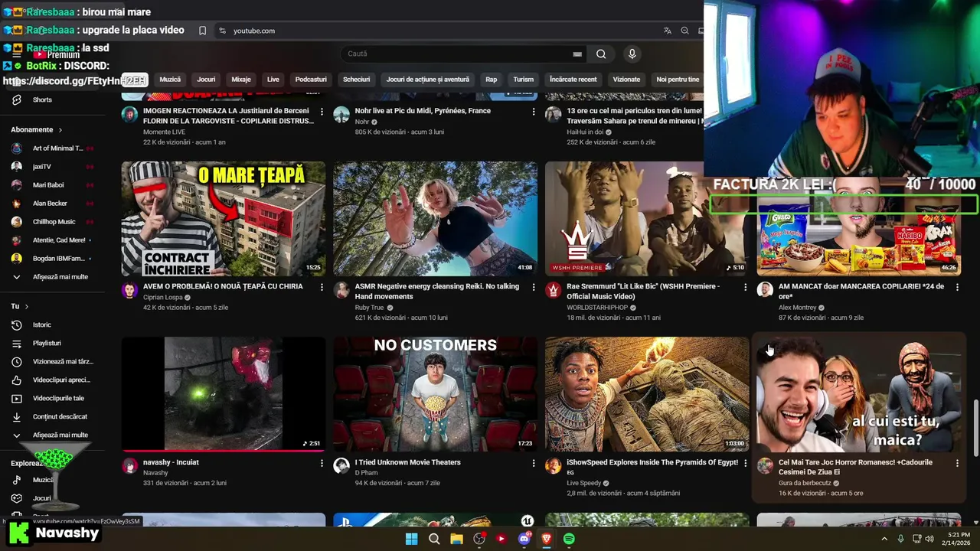Open options menu for AVEM O PROBLEMĂ video

click(322, 287)
